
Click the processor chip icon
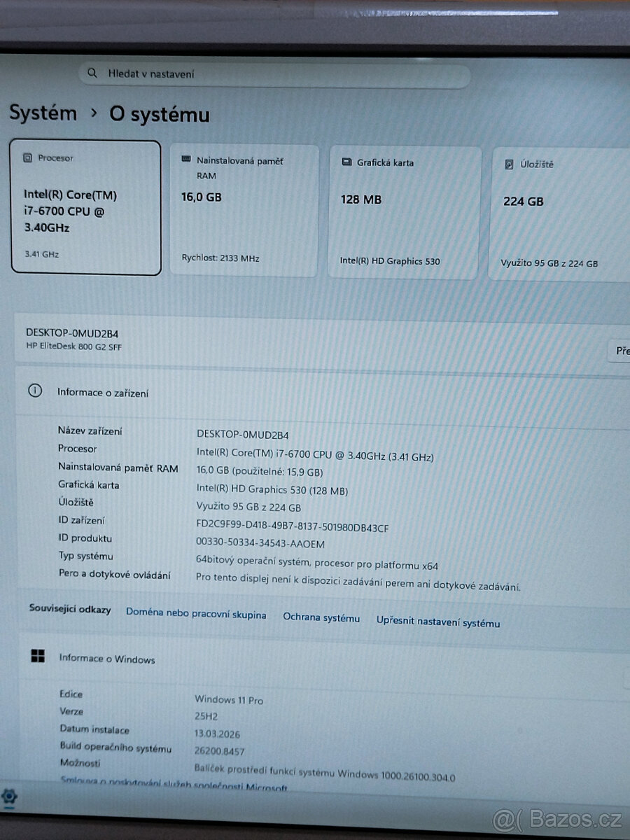(x=28, y=158)
